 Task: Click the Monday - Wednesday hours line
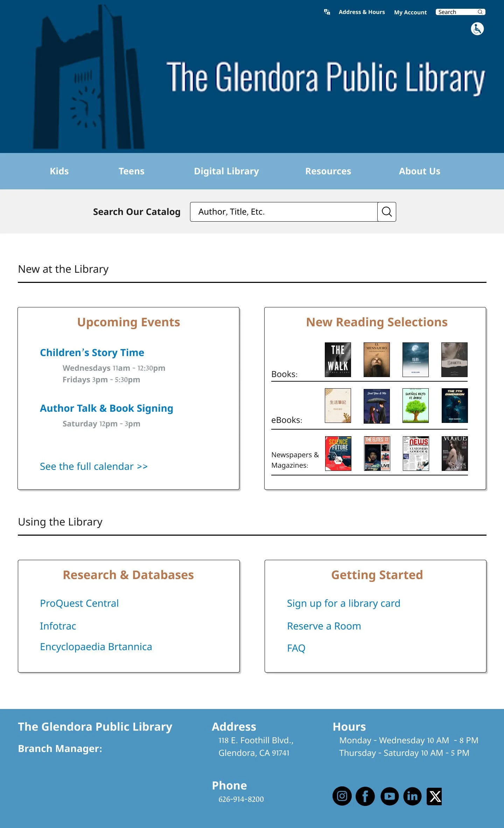[x=408, y=740]
